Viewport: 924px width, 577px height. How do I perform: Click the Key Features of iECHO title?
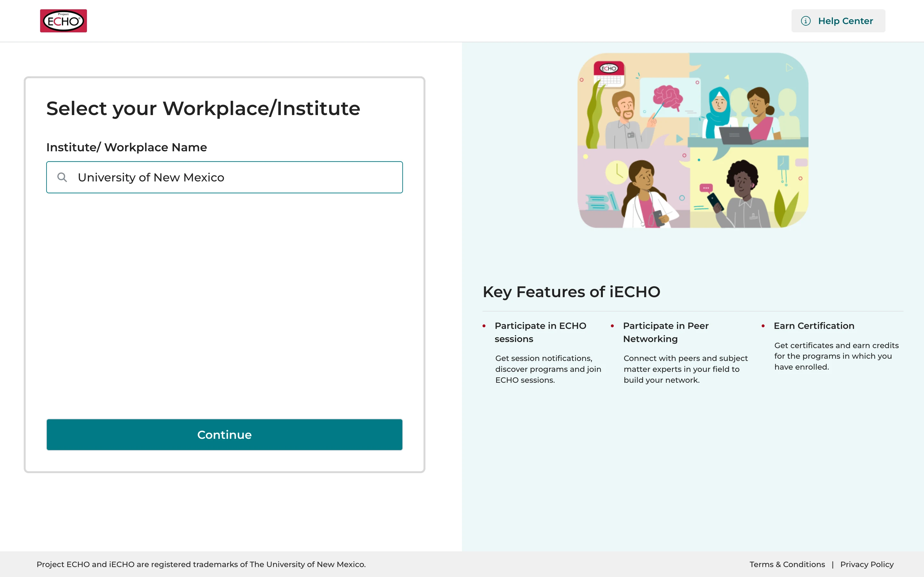click(571, 292)
